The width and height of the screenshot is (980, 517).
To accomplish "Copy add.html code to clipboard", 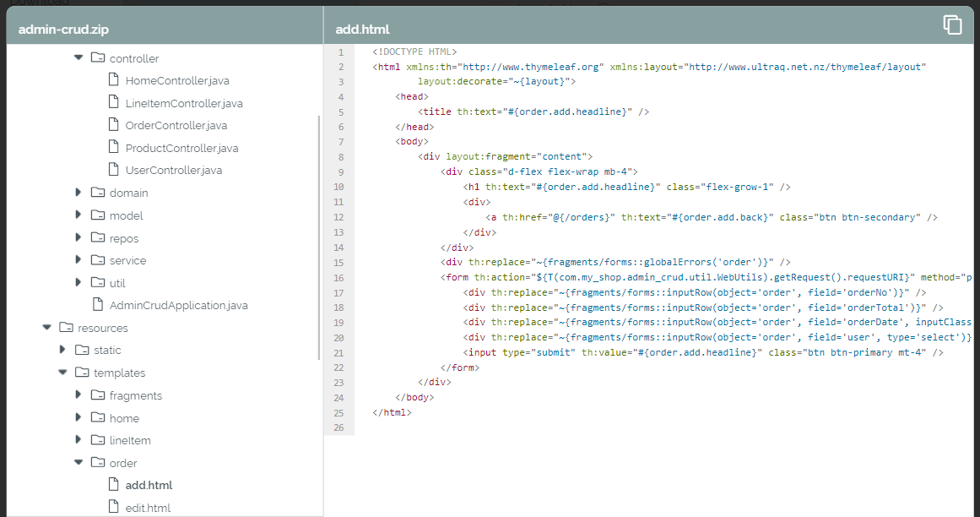I will [952, 25].
